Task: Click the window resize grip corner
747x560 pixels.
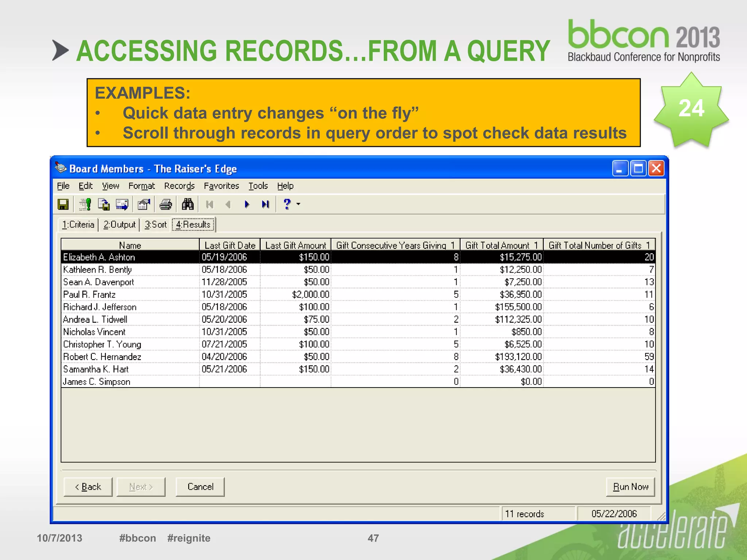Action: 661,516
